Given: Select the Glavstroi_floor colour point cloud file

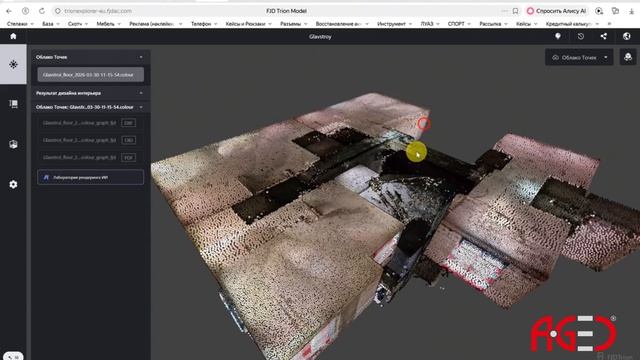Looking at the screenshot, I should [90, 75].
